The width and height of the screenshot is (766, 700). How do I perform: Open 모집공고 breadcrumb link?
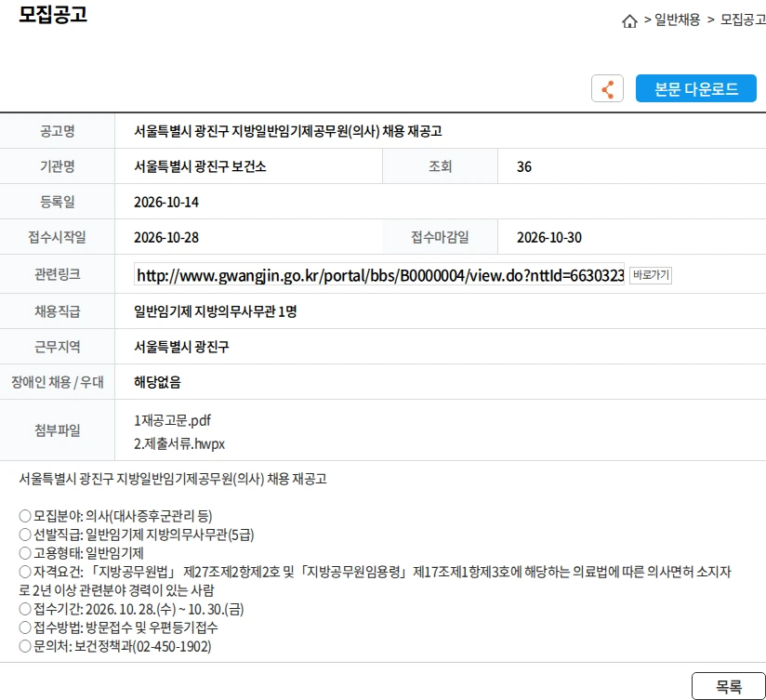pyautogui.click(x=743, y=20)
